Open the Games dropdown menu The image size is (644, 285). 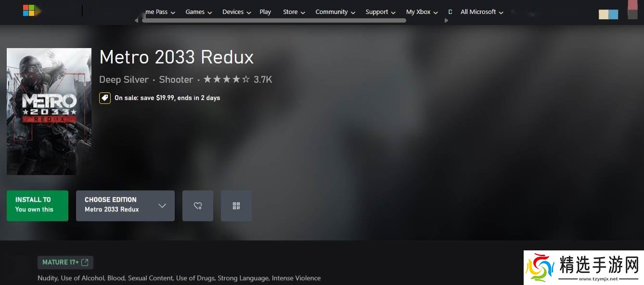[x=198, y=12]
